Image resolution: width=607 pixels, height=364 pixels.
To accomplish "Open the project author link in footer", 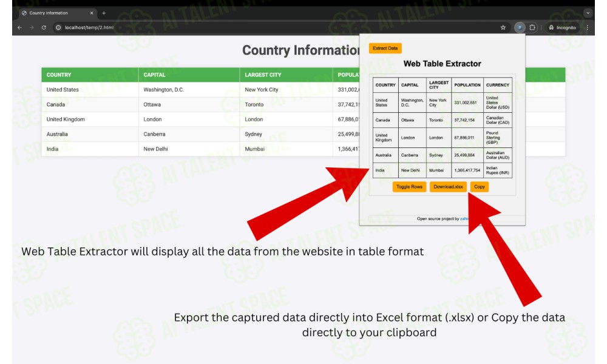I will point(464,218).
